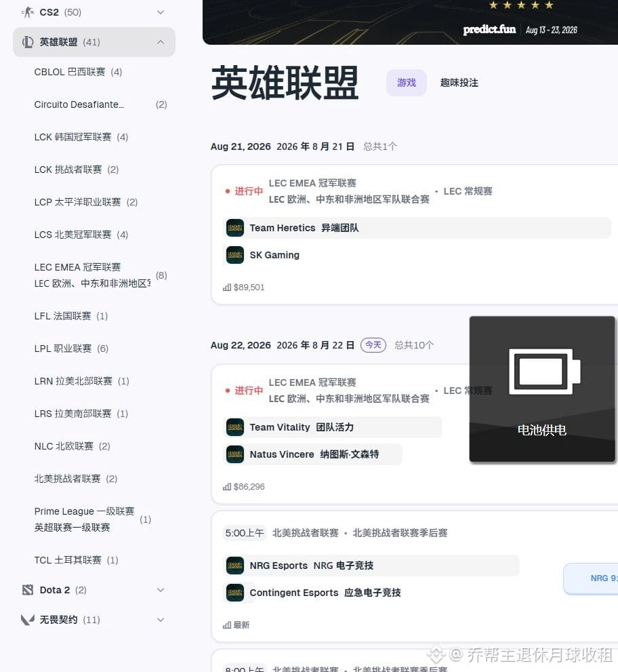Click the volume bar icon beside $89,501
The width and height of the screenshot is (618, 672).
pyautogui.click(x=227, y=287)
